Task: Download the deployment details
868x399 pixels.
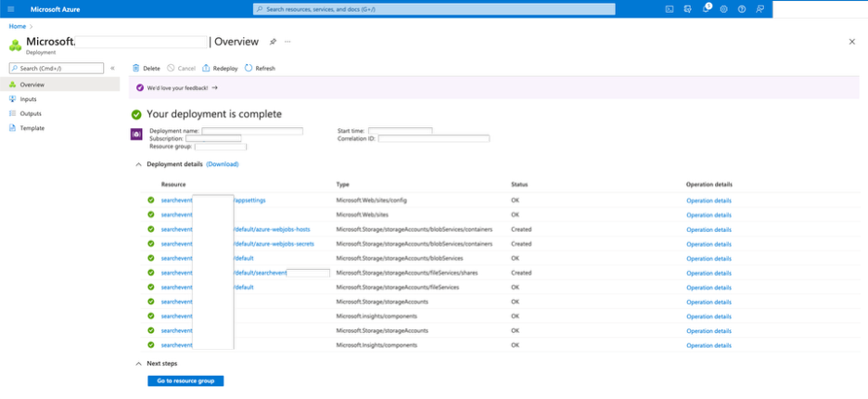Action: click(223, 164)
